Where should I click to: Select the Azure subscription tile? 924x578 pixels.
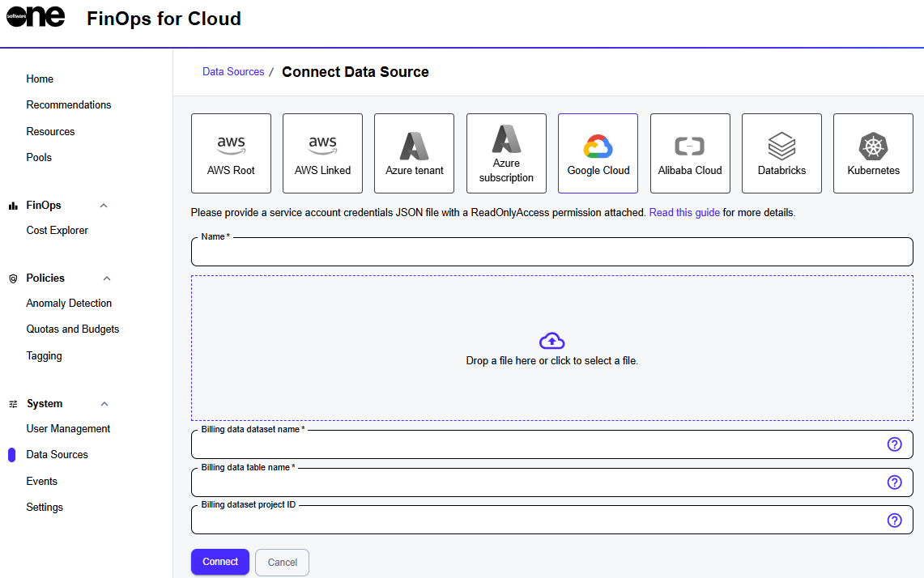click(x=506, y=153)
